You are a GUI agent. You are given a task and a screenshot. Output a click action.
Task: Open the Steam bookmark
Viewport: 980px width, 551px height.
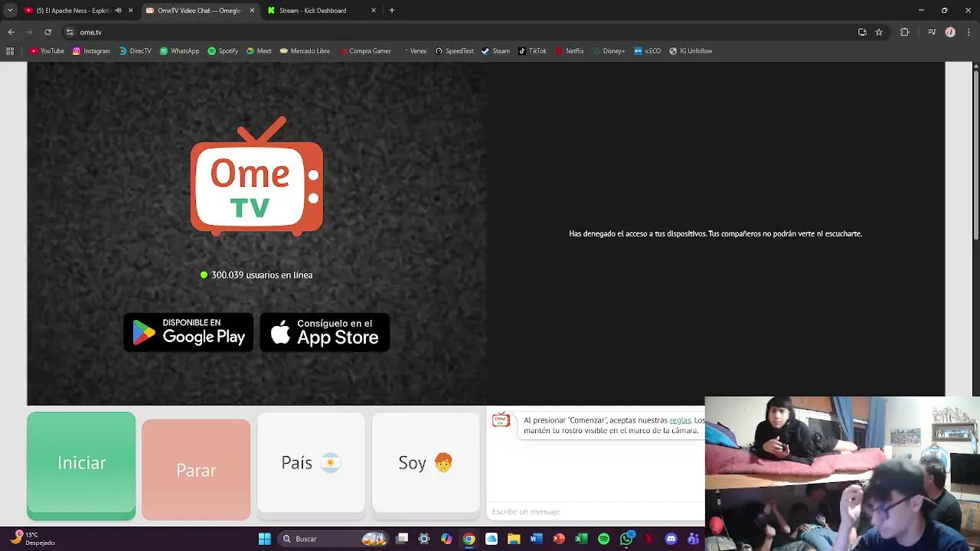(x=495, y=51)
